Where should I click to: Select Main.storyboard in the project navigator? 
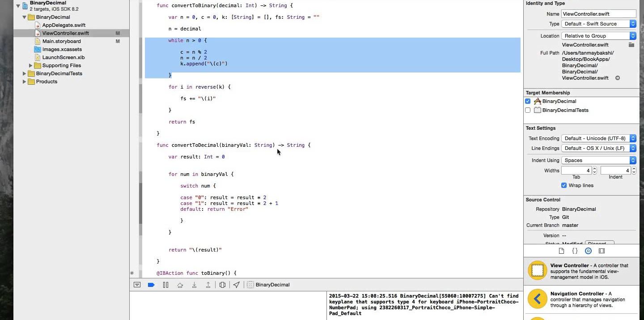(61, 41)
